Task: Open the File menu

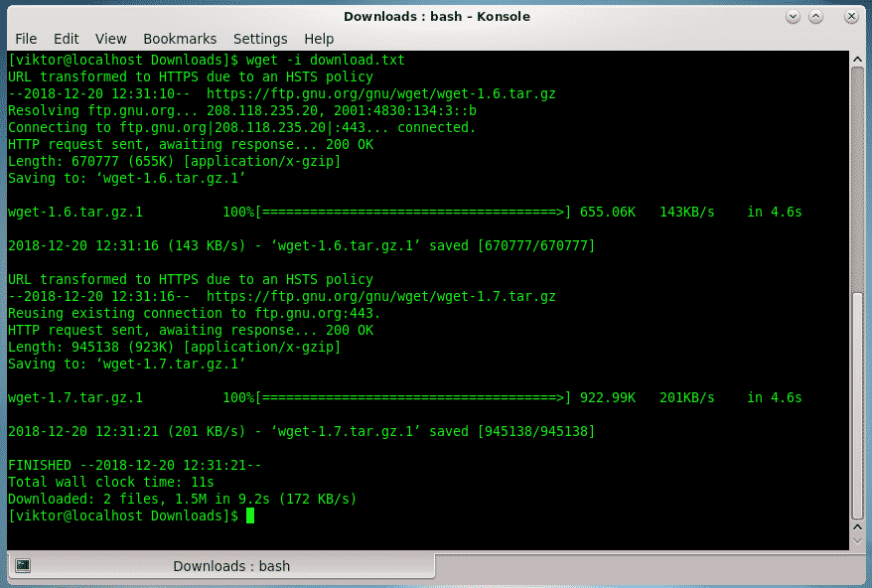Action: click(26, 39)
